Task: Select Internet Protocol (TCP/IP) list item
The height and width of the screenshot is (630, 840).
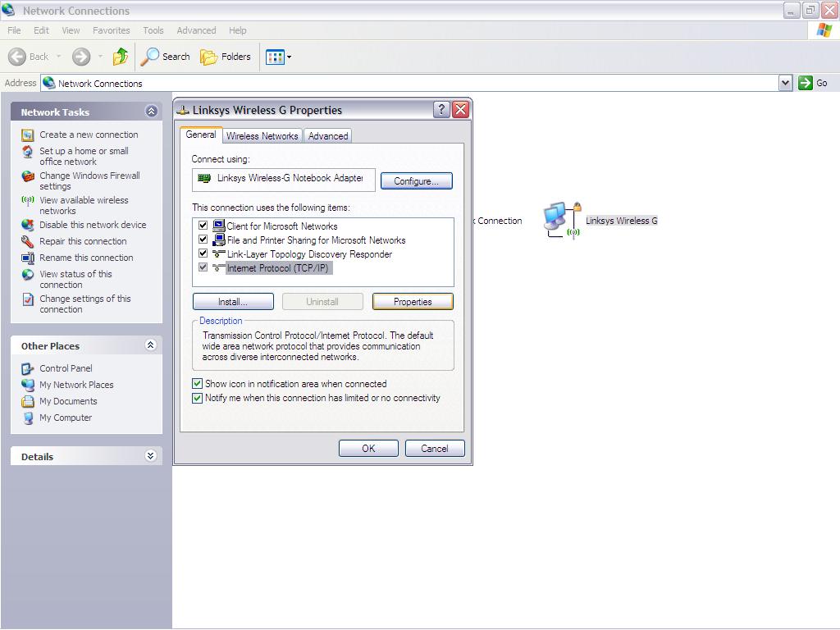Action: (277, 268)
